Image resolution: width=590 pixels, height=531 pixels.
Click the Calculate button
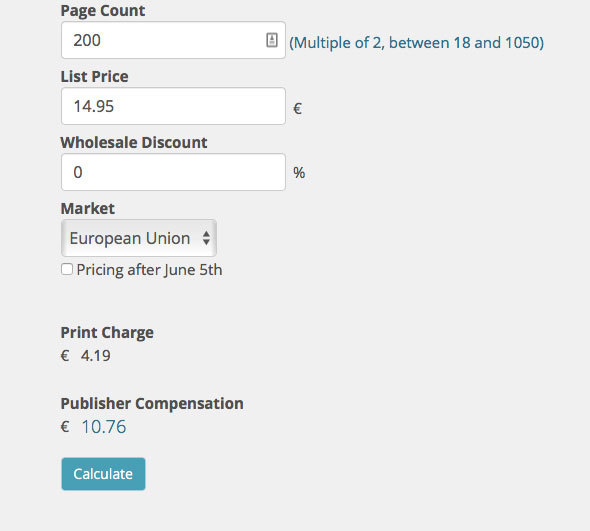[x=103, y=474]
